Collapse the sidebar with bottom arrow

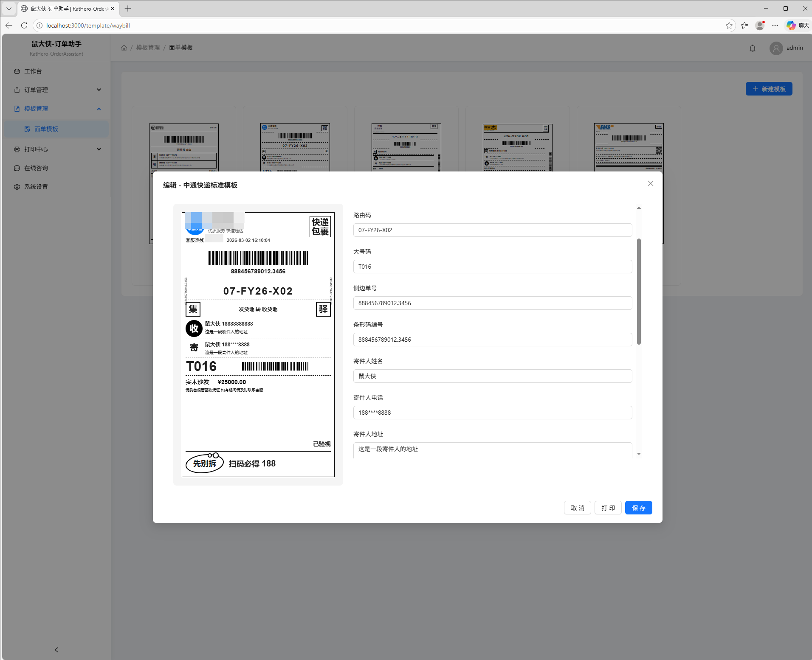56,649
